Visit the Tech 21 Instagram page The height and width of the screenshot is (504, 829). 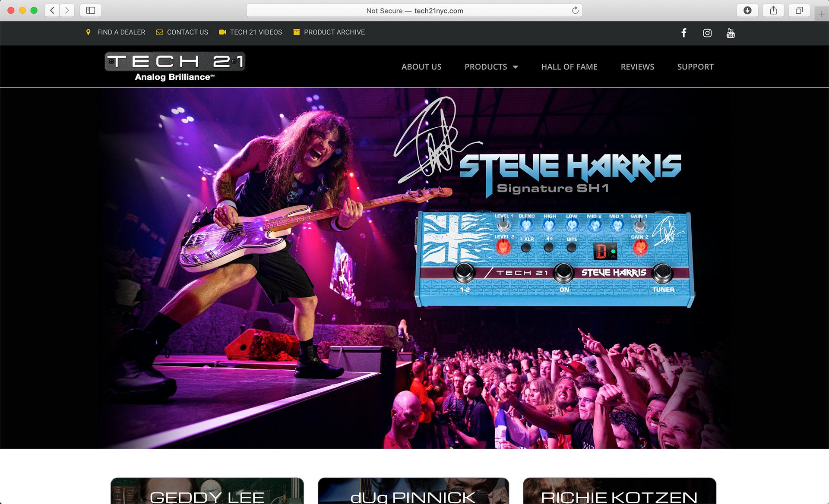(x=707, y=33)
